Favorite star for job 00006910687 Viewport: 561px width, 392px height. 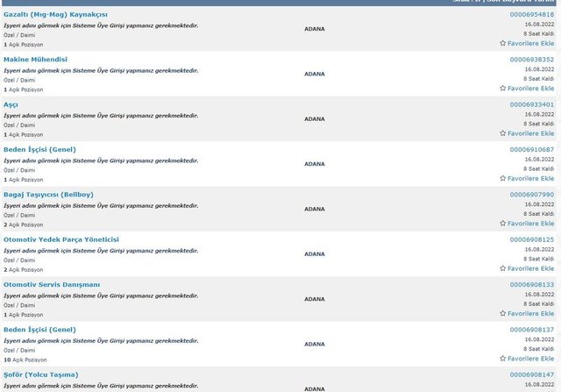(503, 179)
